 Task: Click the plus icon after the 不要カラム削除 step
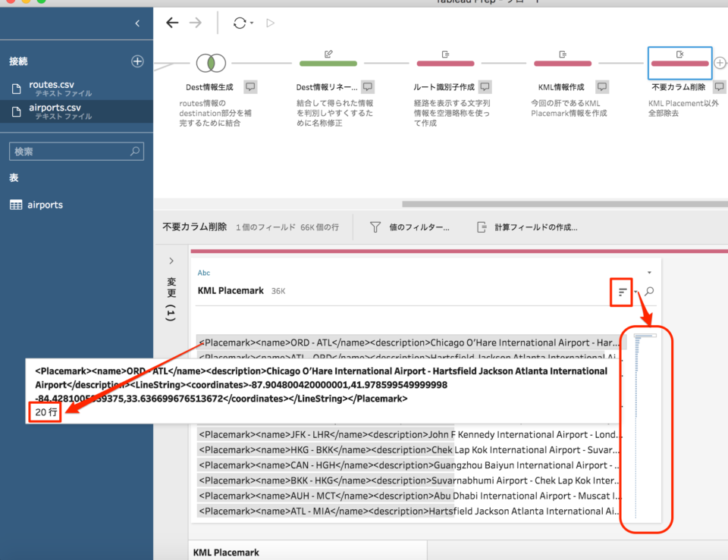[x=719, y=64]
